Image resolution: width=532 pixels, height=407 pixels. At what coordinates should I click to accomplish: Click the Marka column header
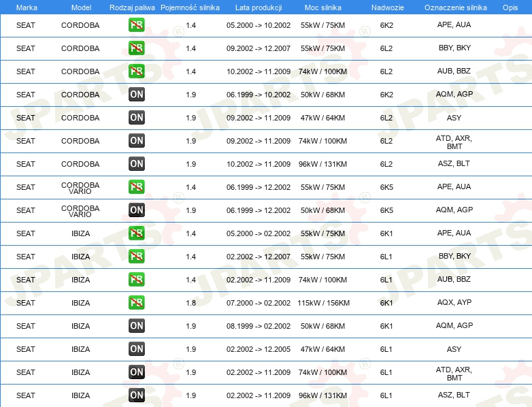tap(27, 7)
